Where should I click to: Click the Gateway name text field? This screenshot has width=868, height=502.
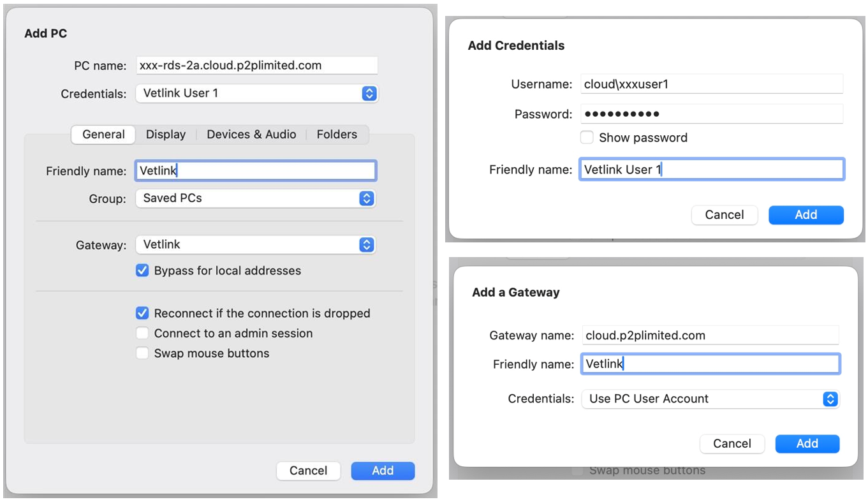(709, 336)
